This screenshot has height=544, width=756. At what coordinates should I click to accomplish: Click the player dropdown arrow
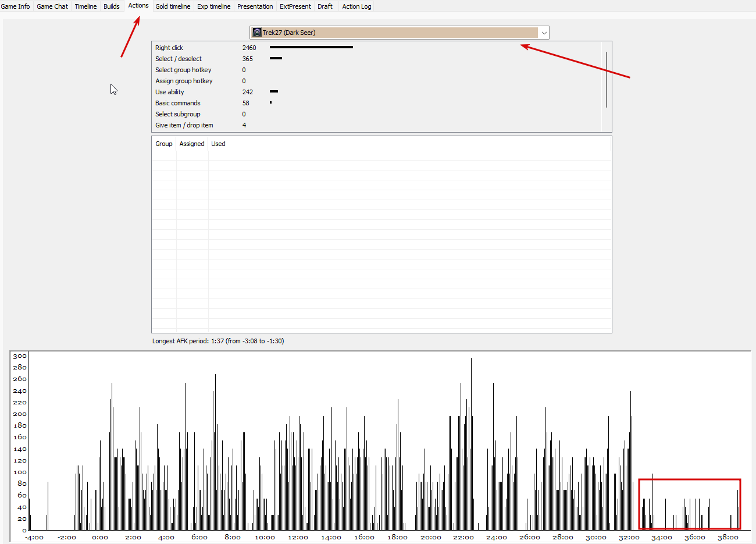point(544,33)
